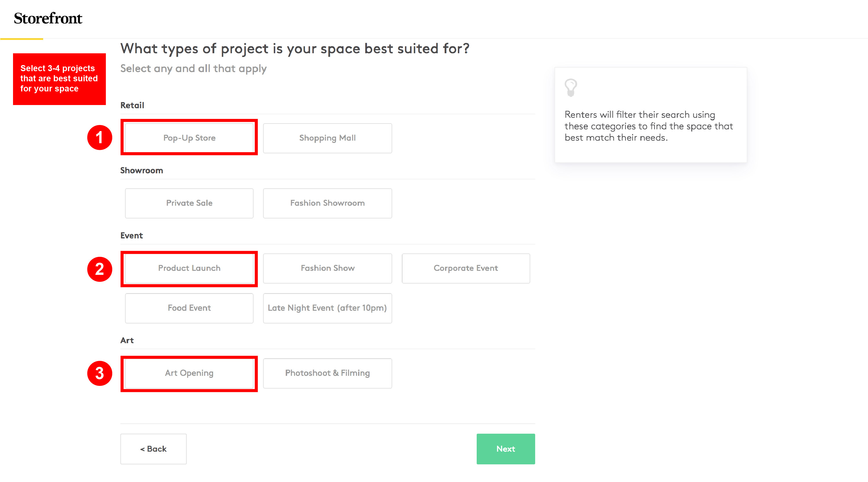
Task: Click the red number 3 badge
Action: click(x=99, y=373)
